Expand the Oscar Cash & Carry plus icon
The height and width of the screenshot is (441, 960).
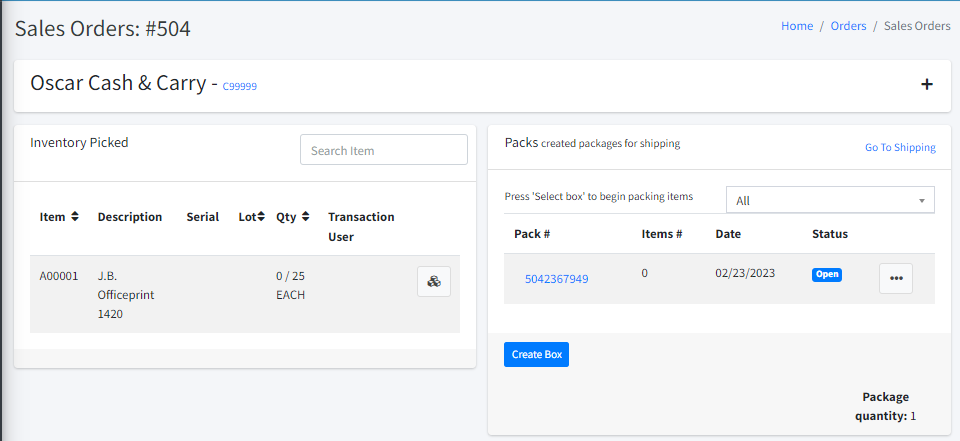point(927,85)
